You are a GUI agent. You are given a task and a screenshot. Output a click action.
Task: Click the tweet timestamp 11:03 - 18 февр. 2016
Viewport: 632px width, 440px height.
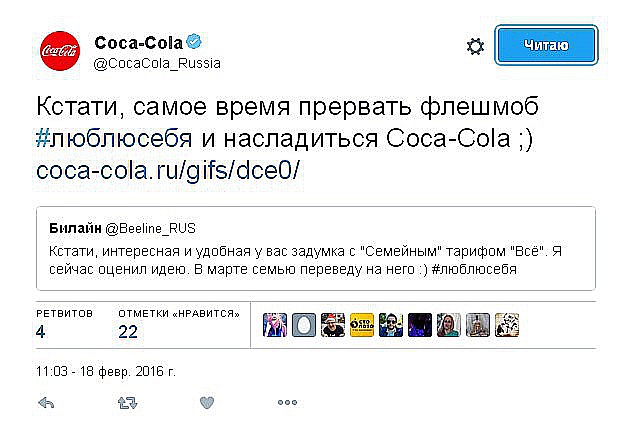pos(105,370)
